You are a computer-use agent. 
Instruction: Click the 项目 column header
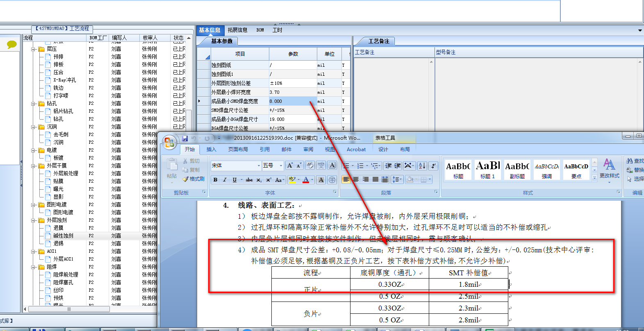click(x=240, y=54)
